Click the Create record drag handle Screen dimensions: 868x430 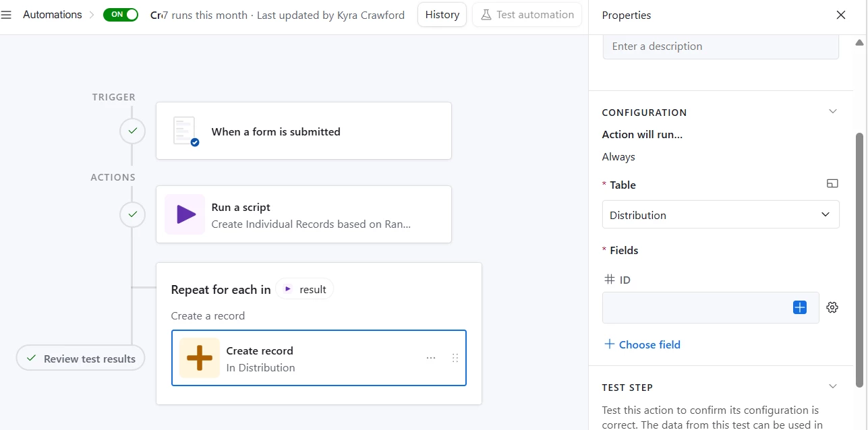(455, 358)
